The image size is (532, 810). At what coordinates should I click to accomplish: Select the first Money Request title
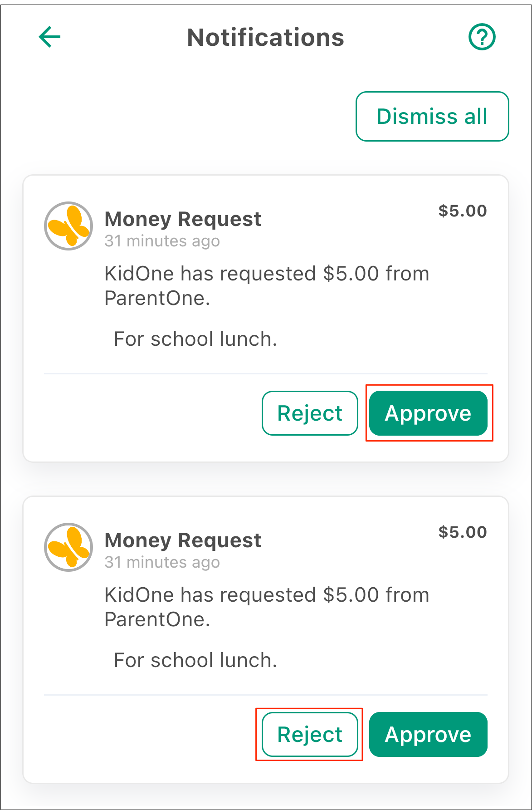(183, 219)
